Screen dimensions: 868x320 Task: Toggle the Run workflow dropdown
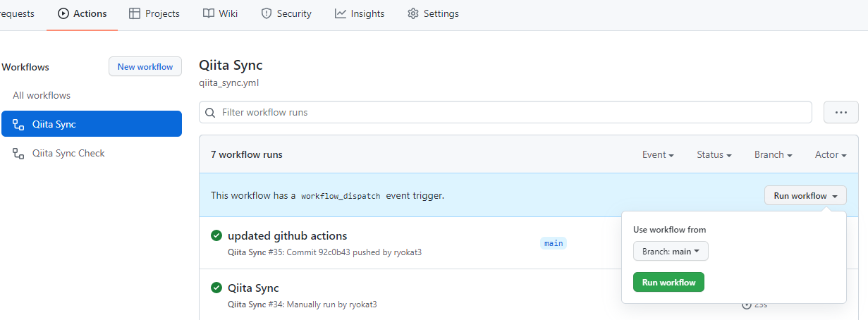(x=805, y=195)
